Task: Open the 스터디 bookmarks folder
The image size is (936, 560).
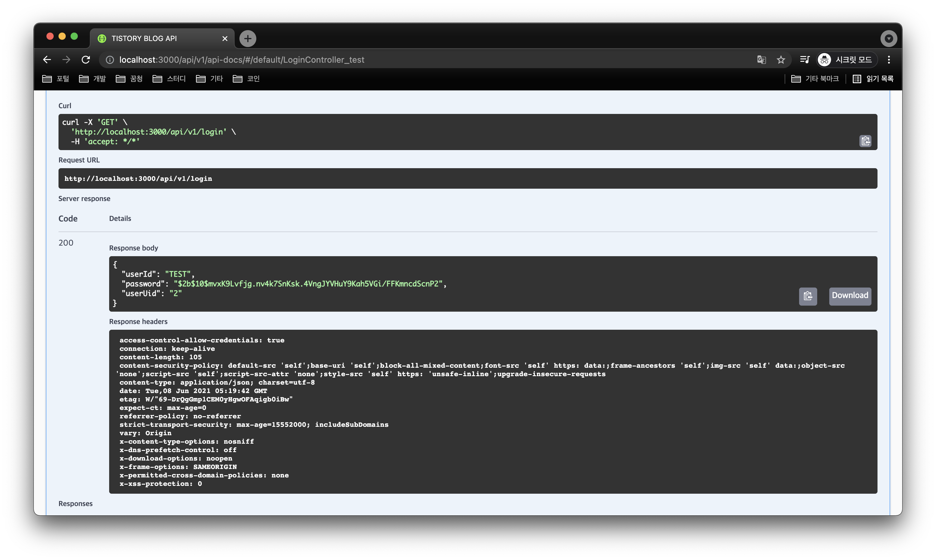Action: [x=169, y=79]
